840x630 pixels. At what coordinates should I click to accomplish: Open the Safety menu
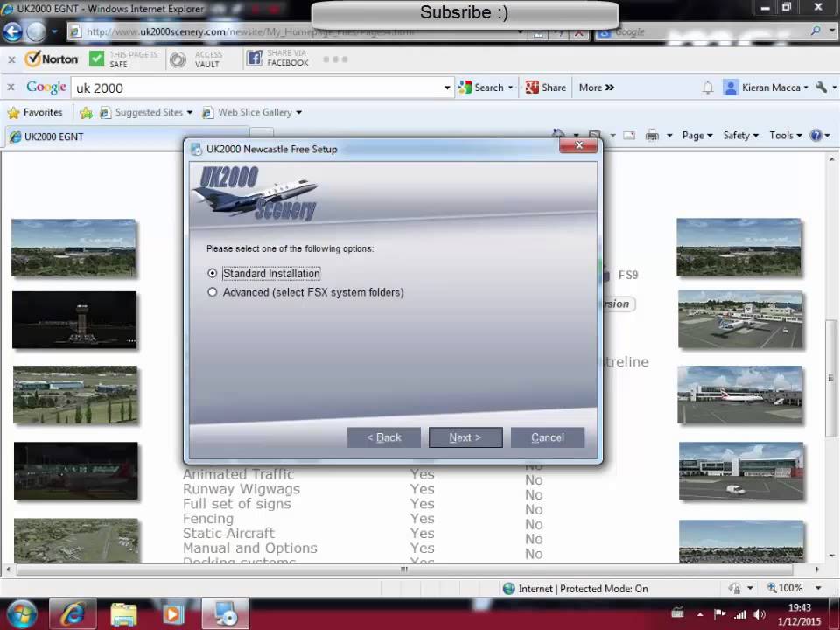[x=741, y=136]
